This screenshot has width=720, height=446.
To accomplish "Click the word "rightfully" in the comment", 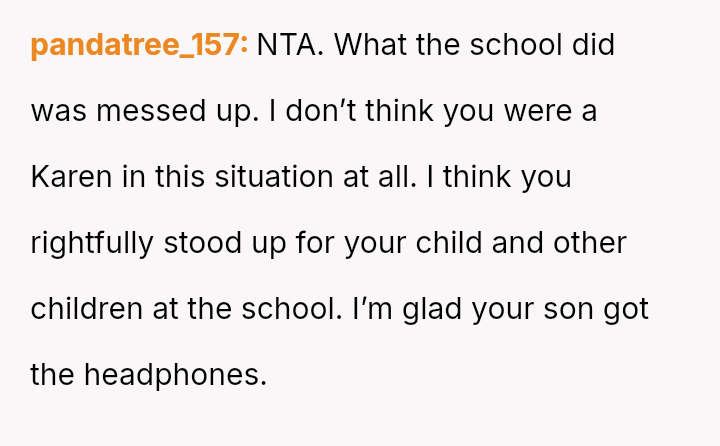I will [x=92, y=244].
